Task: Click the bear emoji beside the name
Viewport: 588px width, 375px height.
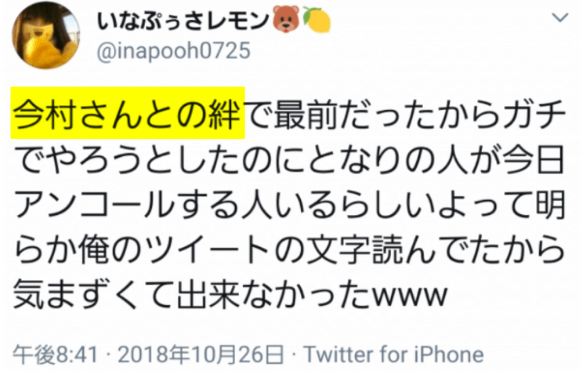Action: point(286,20)
